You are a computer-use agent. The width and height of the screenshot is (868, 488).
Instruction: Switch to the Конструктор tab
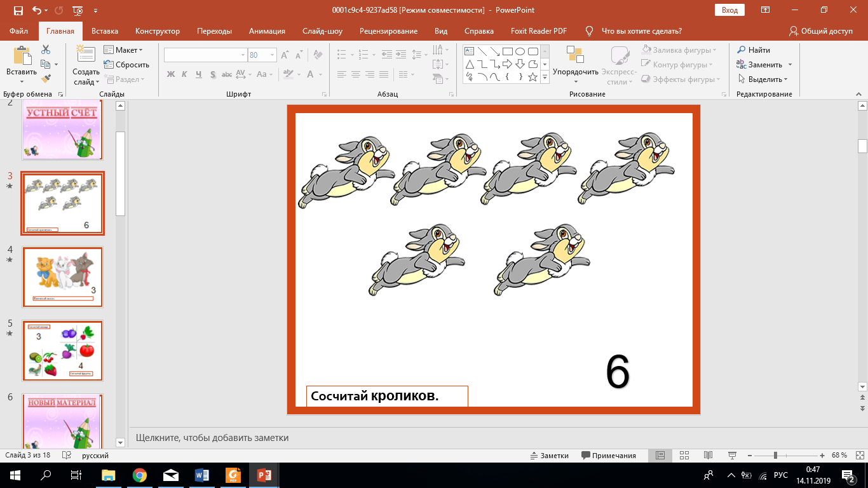click(158, 30)
